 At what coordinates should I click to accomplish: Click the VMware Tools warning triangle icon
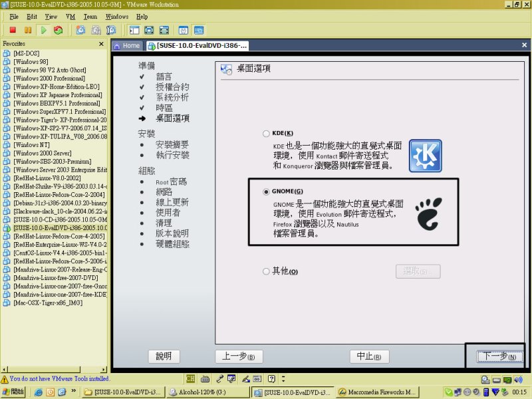(5, 379)
